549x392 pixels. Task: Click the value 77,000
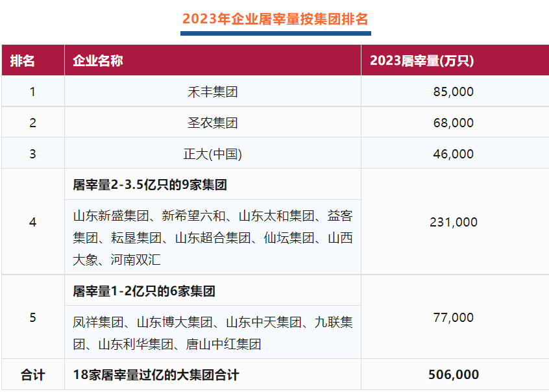click(x=453, y=317)
